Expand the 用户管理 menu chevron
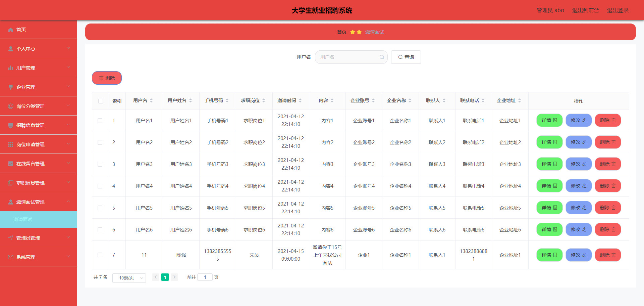 pyautogui.click(x=68, y=68)
